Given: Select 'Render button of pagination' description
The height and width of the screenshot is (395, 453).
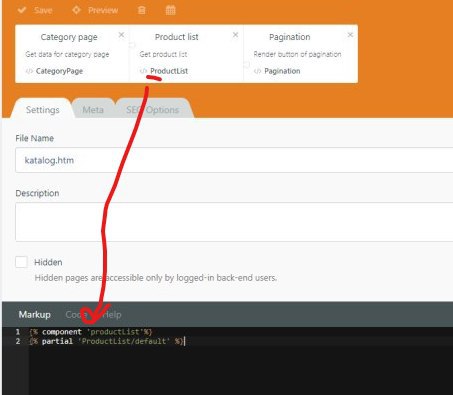Looking at the screenshot, I should [x=297, y=54].
